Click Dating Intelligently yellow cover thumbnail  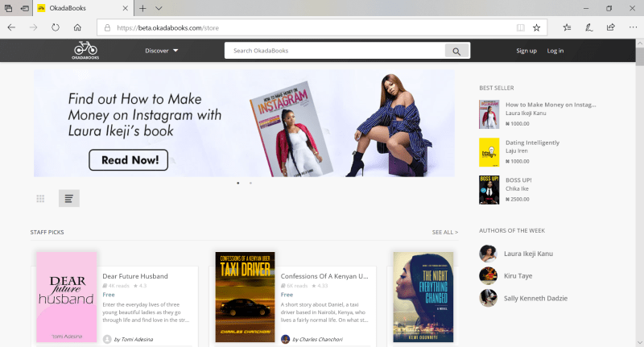pyautogui.click(x=489, y=152)
